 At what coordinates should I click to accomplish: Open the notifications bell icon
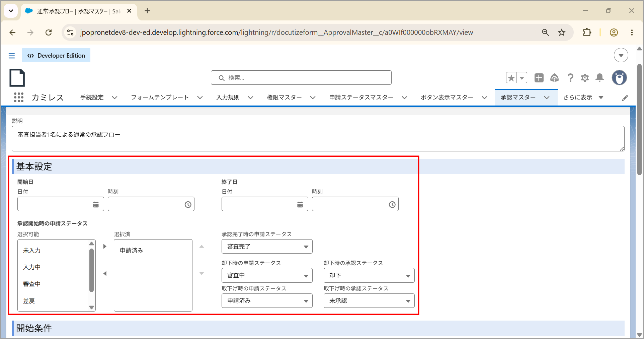pos(600,78)
